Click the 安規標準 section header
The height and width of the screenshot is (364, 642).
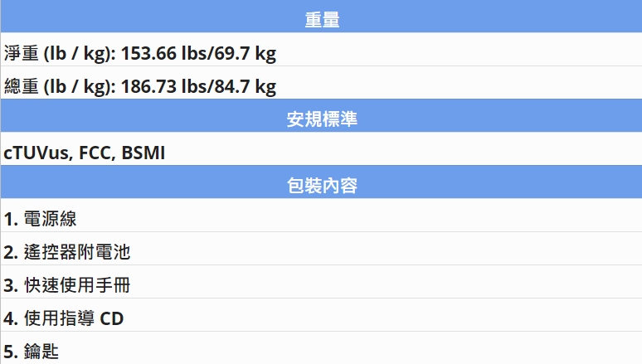[321, 116]
